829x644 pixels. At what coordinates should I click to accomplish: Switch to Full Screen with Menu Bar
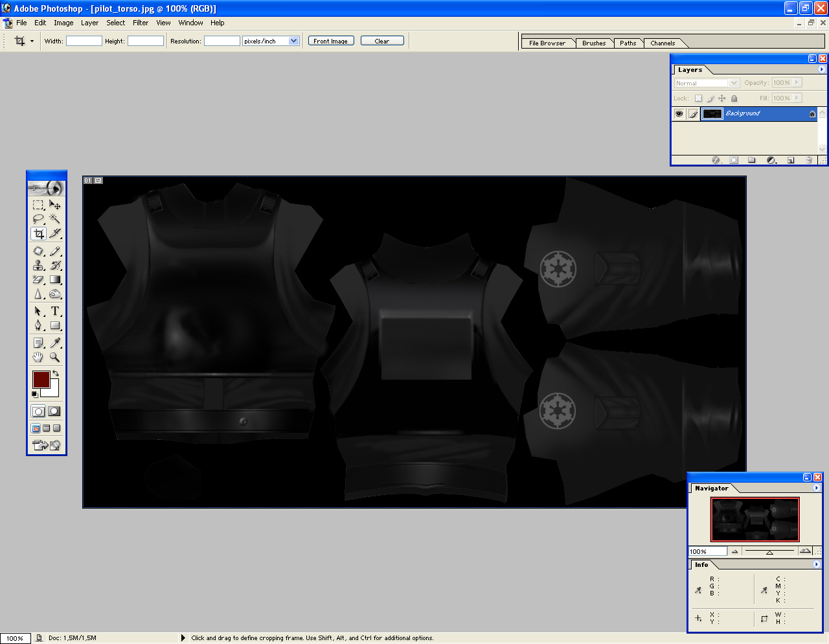coord(47,428)
